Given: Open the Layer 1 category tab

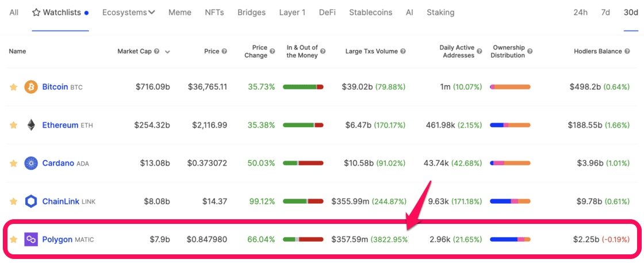Looking at the screenshot, I should [x=292, y=12].
